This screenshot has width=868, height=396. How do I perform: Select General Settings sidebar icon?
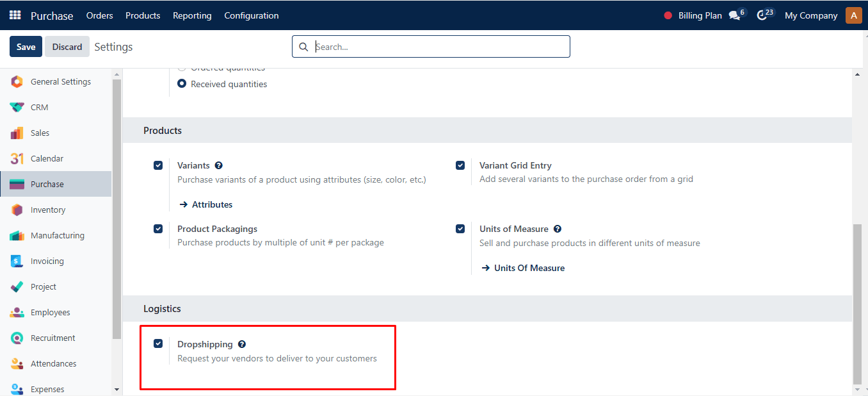point(17,81)
